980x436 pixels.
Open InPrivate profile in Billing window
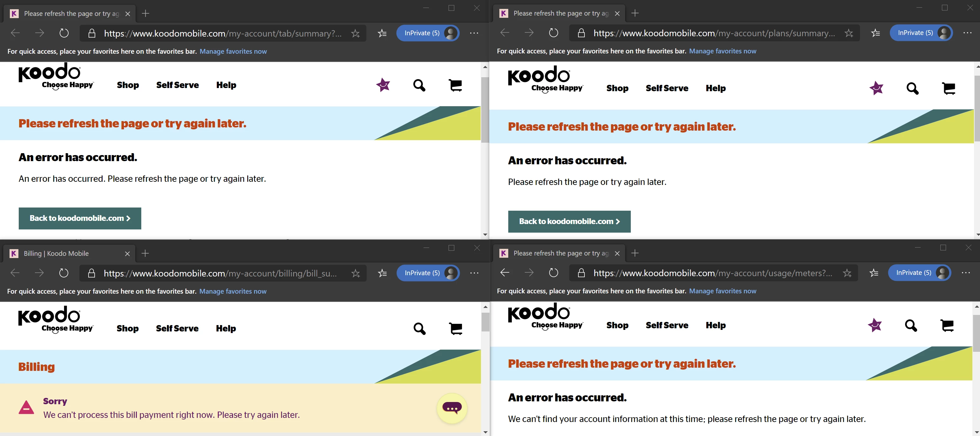pyautogui.click(x=428, y=273)
